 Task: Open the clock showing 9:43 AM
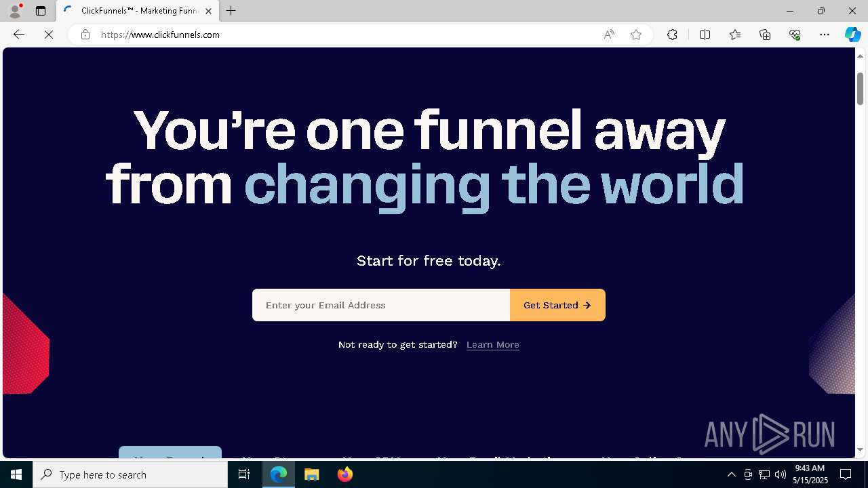tap(810, 474)
